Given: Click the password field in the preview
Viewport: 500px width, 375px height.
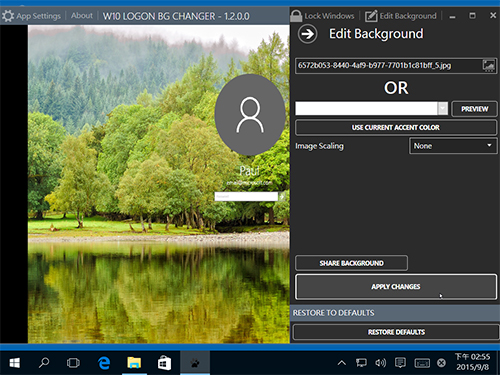Looking at the screenshot, I should tap(246, 196).
